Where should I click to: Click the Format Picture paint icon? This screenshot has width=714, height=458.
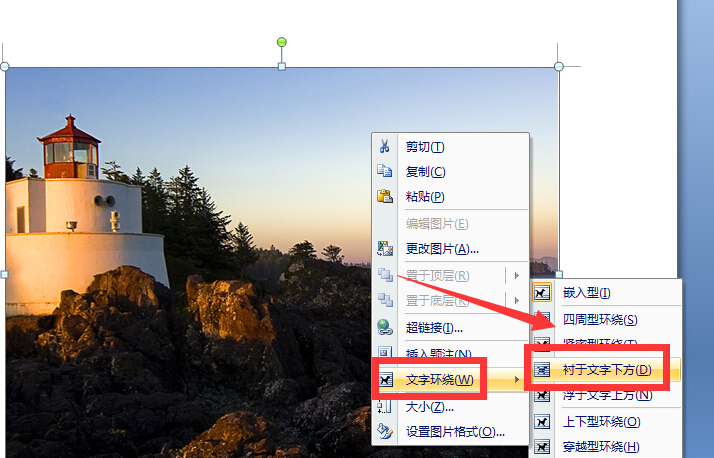(x=385, y=431)
